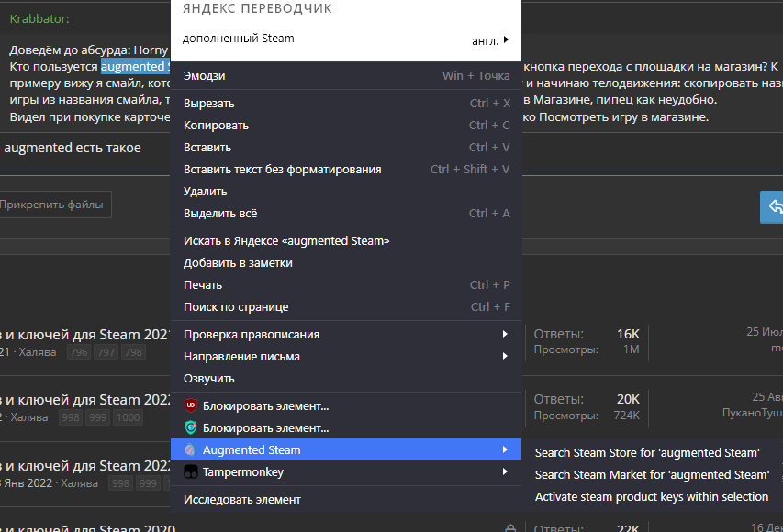Select Выделить всё menu entry
The width and height of the screenshot is (783, 532).
click(346, 213)
